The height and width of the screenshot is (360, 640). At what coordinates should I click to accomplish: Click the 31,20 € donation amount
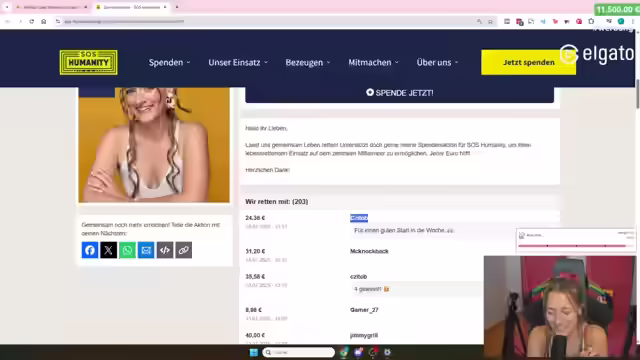[x=255, y=251]
